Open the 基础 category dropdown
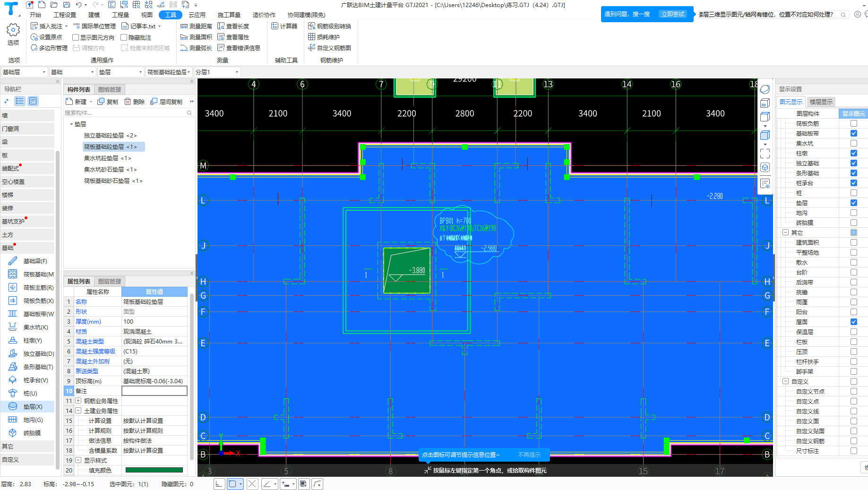868x490 pixels. point(73,72)
